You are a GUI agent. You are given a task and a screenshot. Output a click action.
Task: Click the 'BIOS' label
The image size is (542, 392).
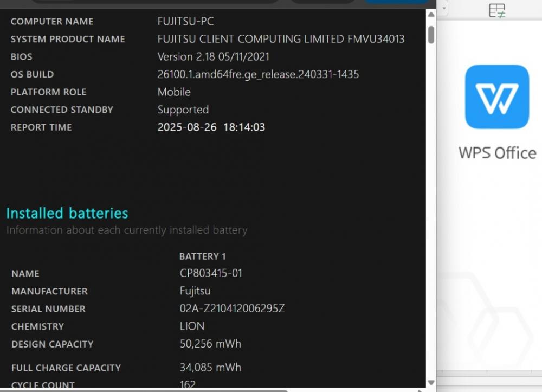click(x=22, y=57)
